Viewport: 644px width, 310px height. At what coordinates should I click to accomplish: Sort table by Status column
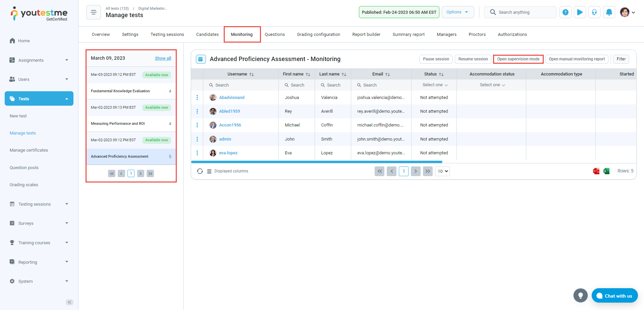coord(441,74)
